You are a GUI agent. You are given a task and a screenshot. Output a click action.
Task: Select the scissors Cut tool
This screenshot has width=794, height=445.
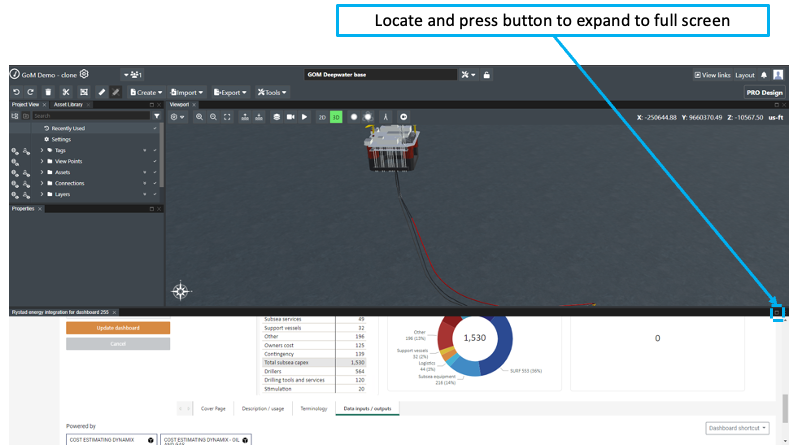pos(66,92)
